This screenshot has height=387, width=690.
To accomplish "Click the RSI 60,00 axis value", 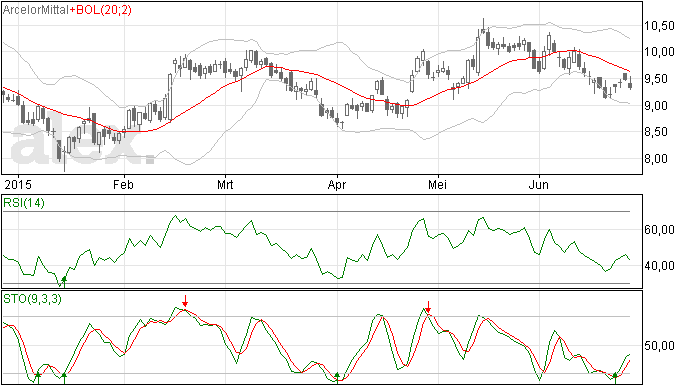I will pyautogui.click(x=659, y=230).
